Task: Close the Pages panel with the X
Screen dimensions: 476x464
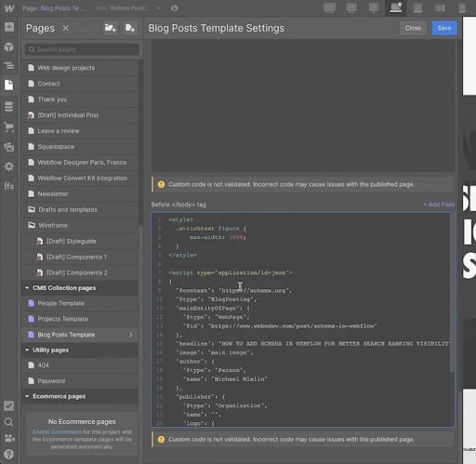Action: point(65,28)
